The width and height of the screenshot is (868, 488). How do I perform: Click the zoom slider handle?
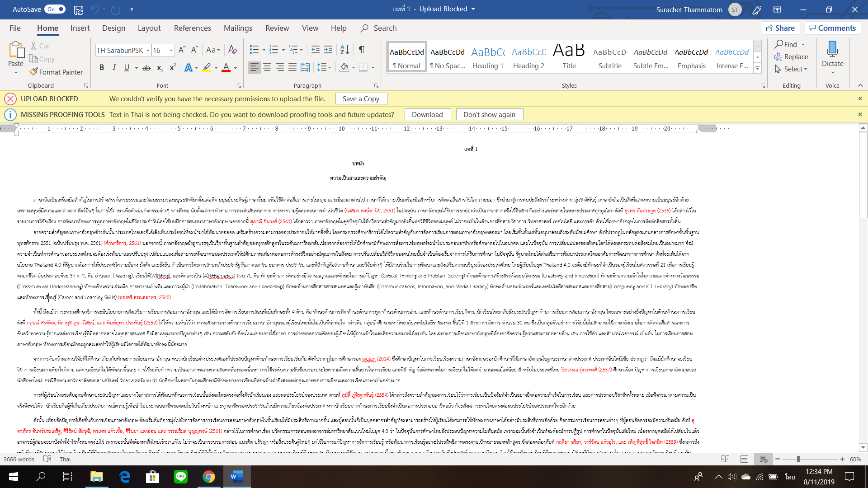(798, 459)
